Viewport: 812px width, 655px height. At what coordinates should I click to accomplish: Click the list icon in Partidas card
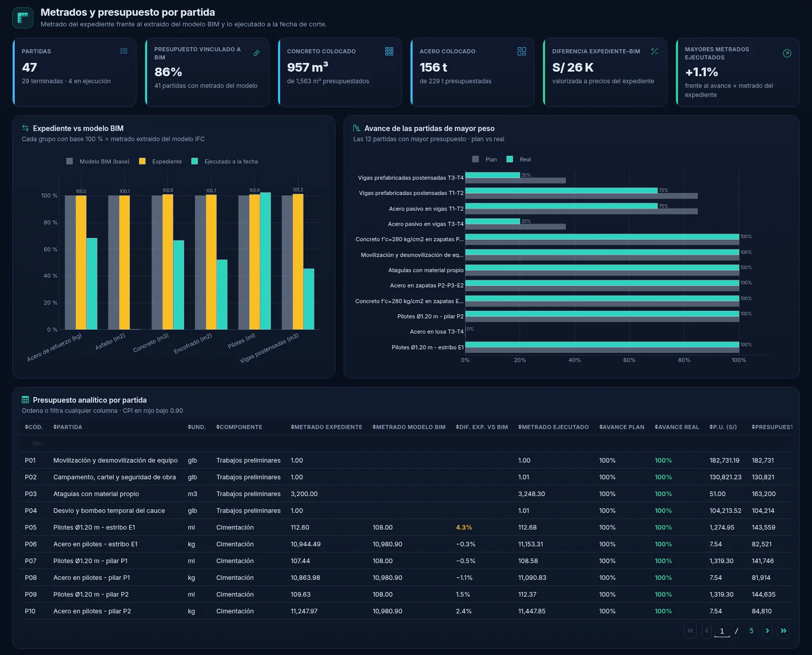click(124, 51)
